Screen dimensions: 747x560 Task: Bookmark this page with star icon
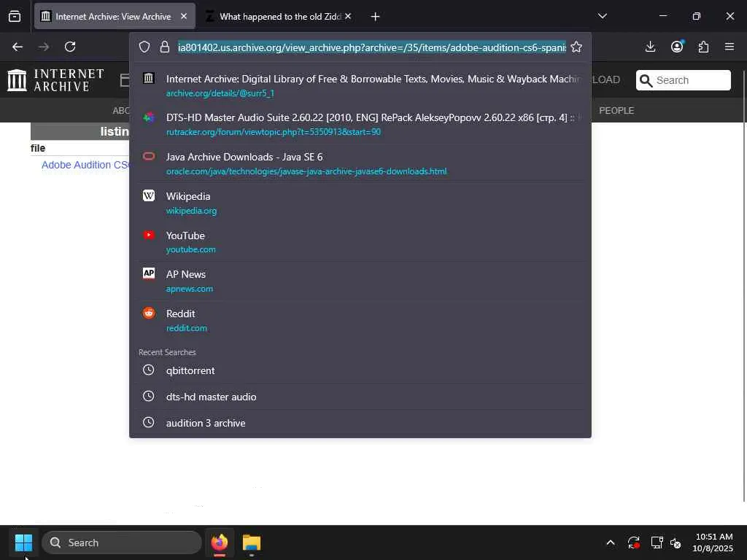(576, 47)
